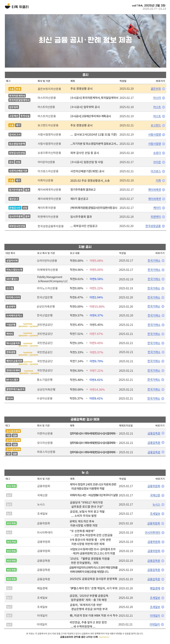Click the link icon in the 엘티씨 row

tap(163, 399)
